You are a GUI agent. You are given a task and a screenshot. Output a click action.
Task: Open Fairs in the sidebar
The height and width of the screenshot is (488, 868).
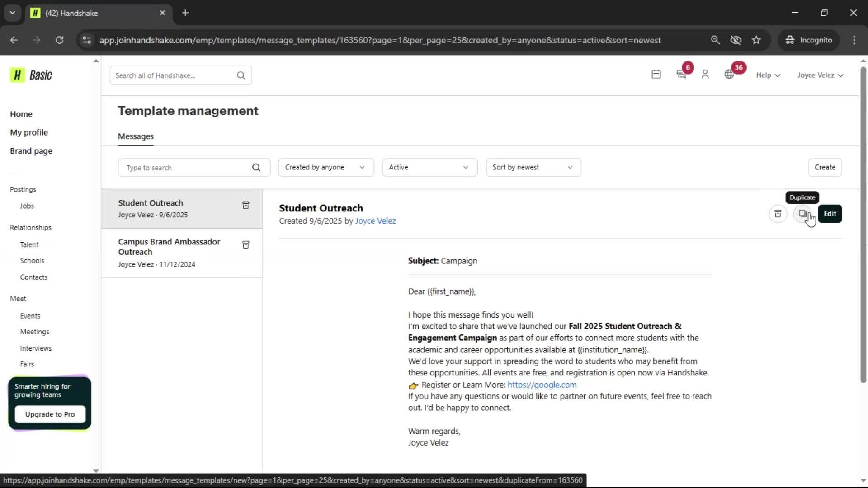tap(27, 364)
